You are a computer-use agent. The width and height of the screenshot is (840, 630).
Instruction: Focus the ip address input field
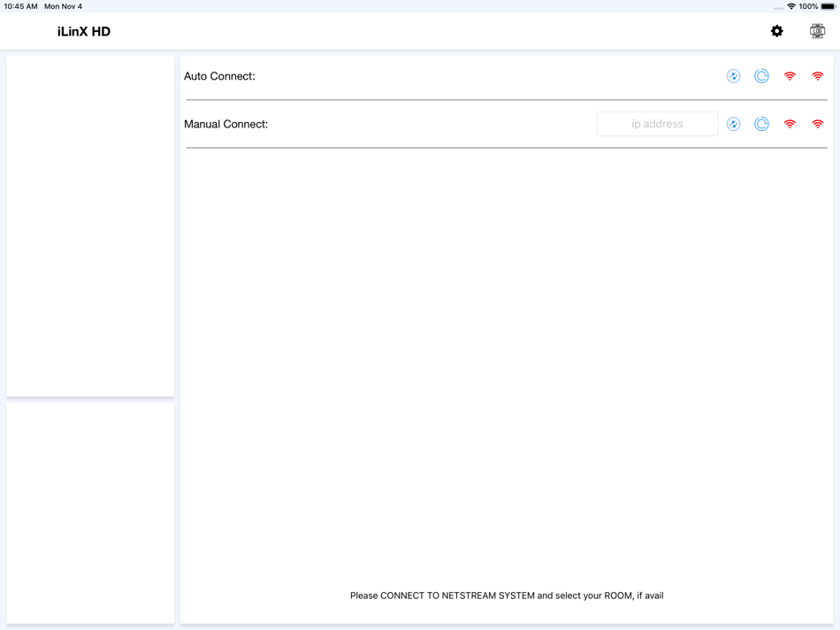[x=657, y=124]
